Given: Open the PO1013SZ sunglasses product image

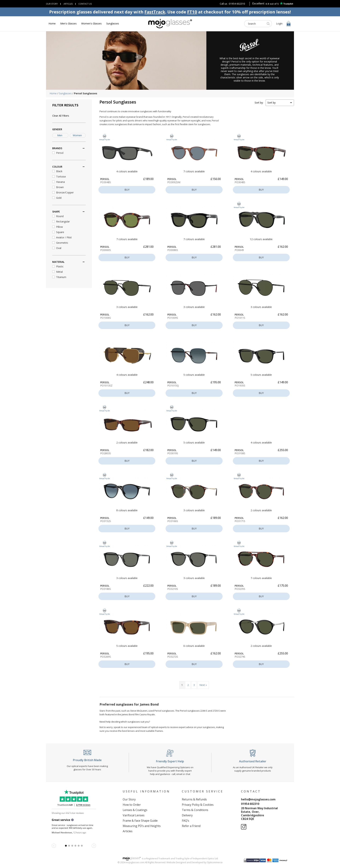Looking at the screenshot, I should click(x=127, y=355).
